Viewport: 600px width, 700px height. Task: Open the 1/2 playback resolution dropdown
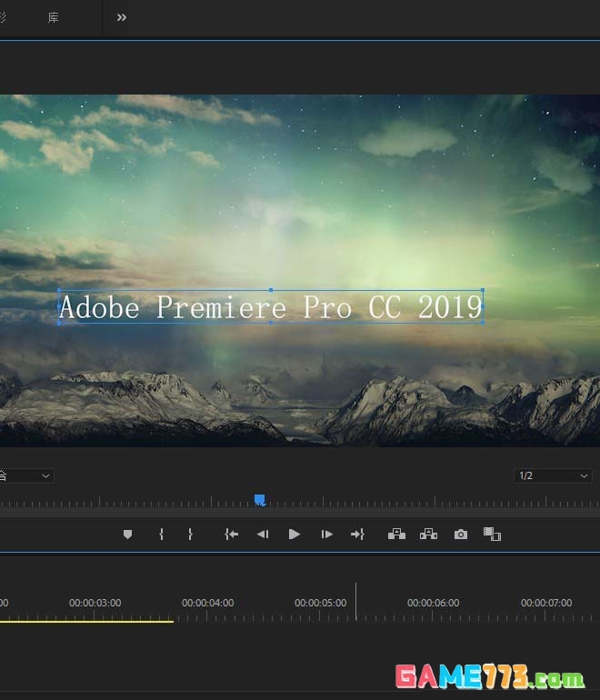553,475
